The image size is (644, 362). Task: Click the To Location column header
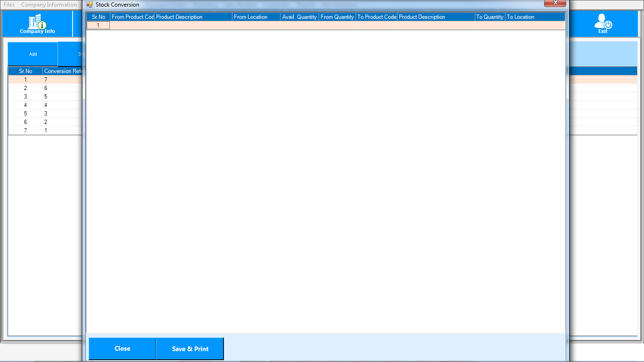pos(535,17)
